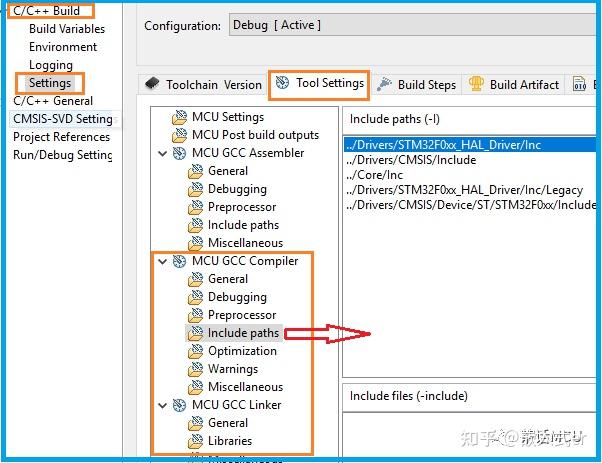Click the MCU Post build outputs icon
Image resolution: width=602 pixels, height=463 pixels.
coord(180,135)
